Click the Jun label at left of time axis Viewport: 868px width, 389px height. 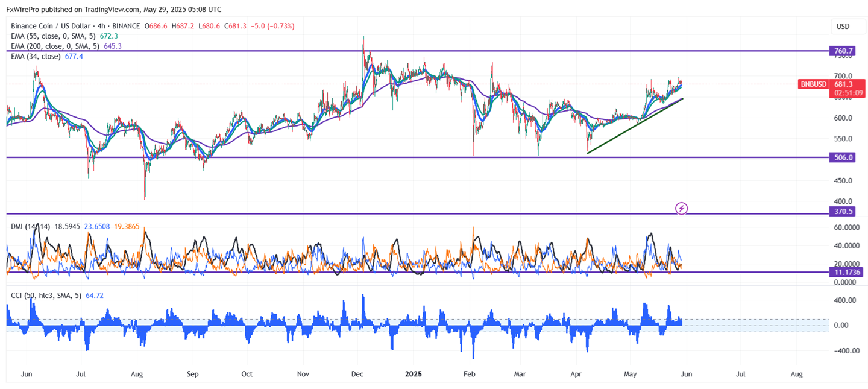[x=27, y=374]
